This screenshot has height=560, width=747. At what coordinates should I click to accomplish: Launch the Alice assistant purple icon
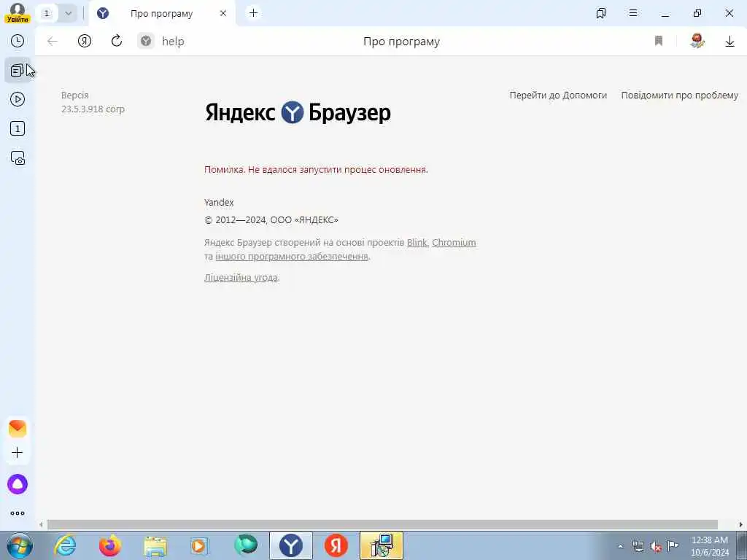tap(18, 484)
